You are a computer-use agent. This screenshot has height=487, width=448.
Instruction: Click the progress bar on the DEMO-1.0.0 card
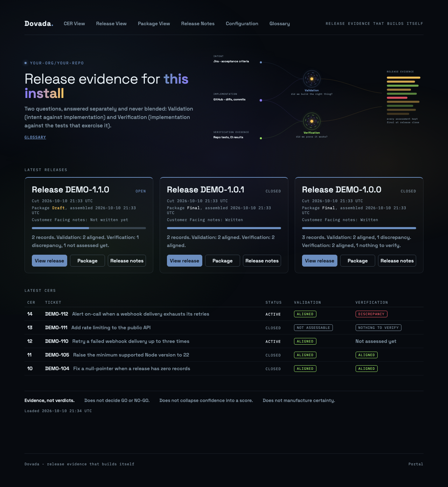point(359,228)
